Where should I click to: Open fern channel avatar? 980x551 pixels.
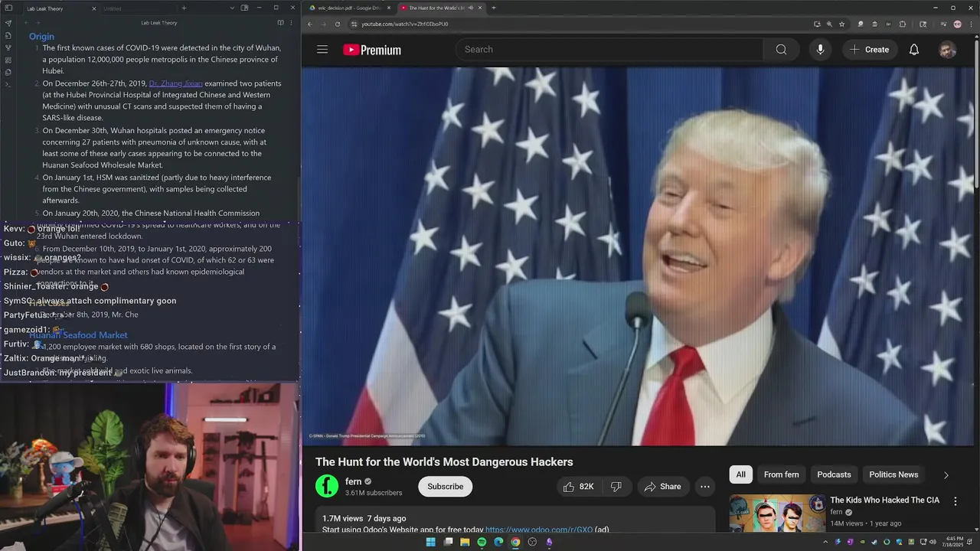[x=327, y=487]
